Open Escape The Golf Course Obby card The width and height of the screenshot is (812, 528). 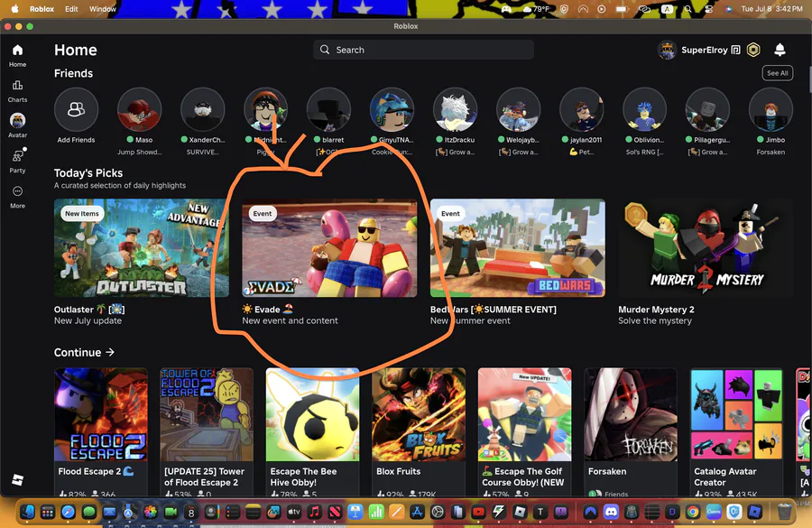[x=524, y=431]
